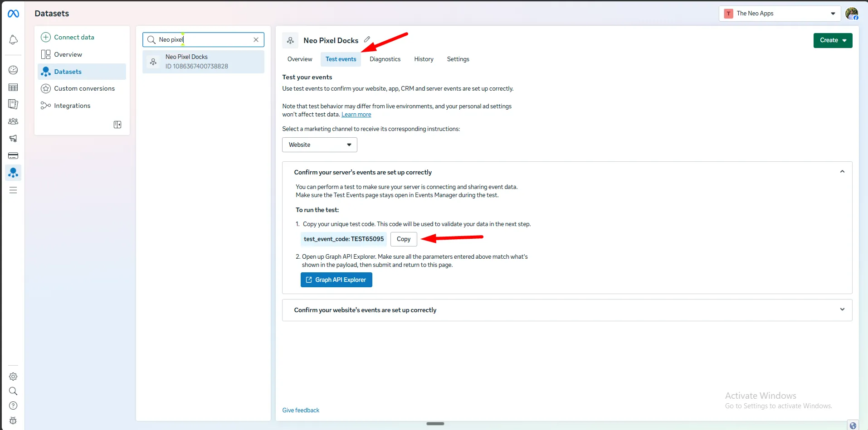Click the test_event_code TEST65095 text
Viewport: 868px width, 430px height.
(x=344, y=239)
